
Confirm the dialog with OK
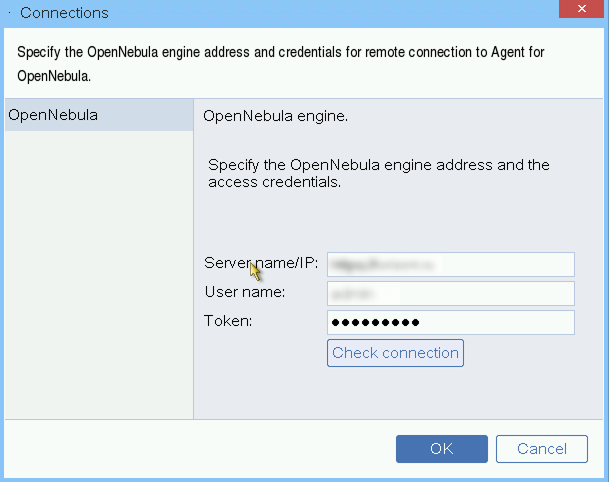point(442,449)
